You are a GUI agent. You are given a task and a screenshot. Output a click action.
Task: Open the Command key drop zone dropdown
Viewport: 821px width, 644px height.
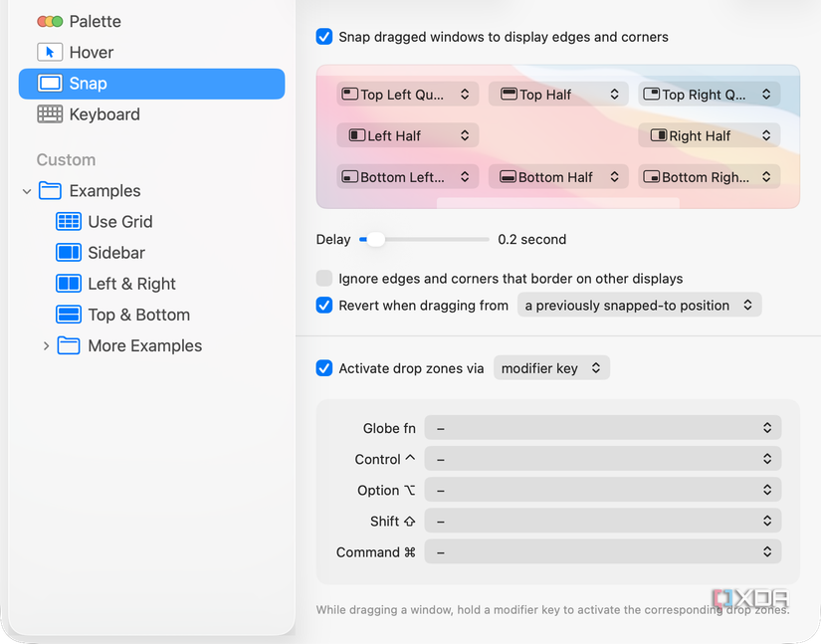[603, 551]
